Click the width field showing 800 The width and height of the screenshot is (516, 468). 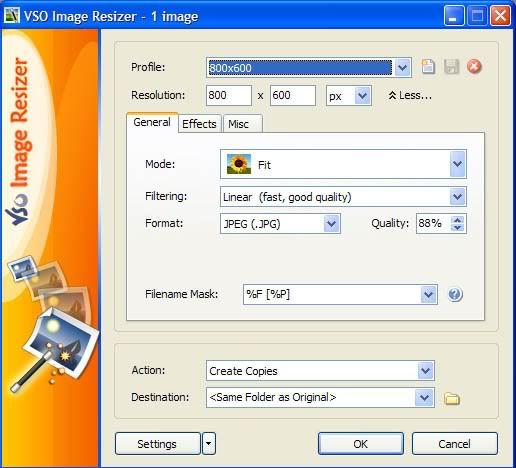pos(229,96)
